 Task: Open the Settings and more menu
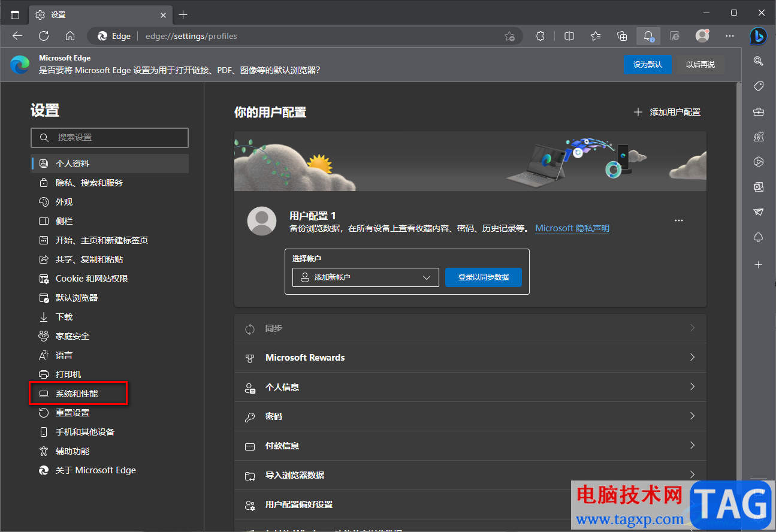point(730,36)
